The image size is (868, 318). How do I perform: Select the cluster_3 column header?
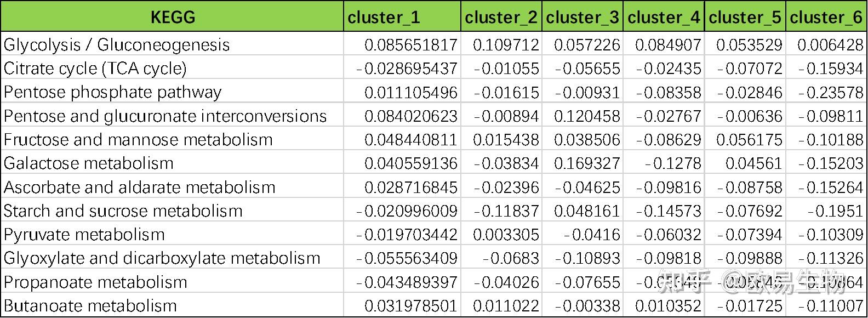tap(583, 18)
